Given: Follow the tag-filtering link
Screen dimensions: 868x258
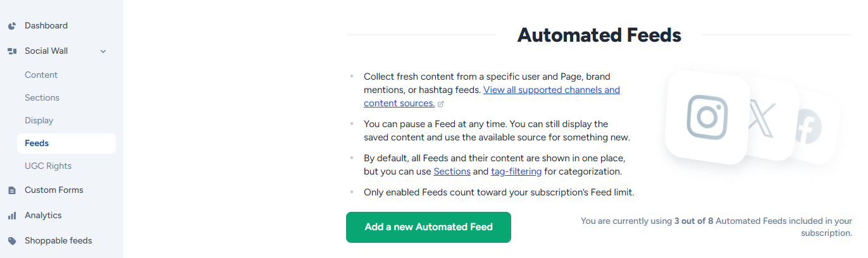Looking at the screenshot, I should click(x=516, y=171).
